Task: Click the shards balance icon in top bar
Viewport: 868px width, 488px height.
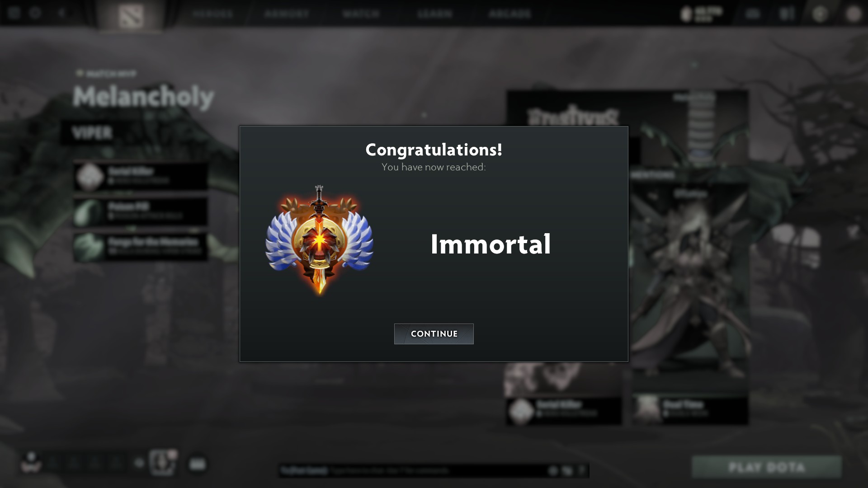Action: pos(686,14)
